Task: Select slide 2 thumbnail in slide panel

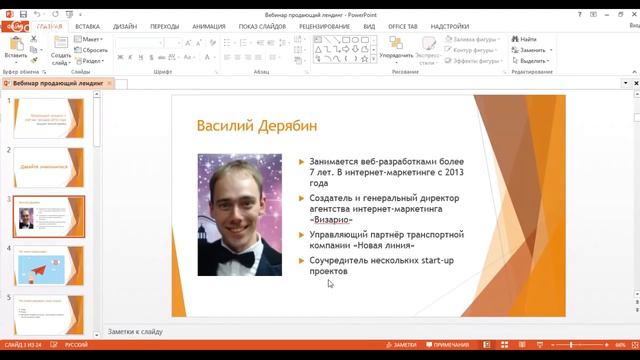Action: pyautogui.click(x=49, y=167)
